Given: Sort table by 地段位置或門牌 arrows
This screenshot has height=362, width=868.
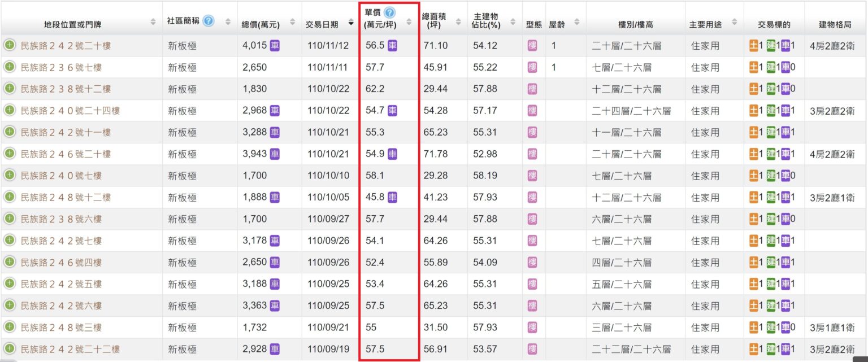Looking at the screenshot, I should tap(153, 22).
